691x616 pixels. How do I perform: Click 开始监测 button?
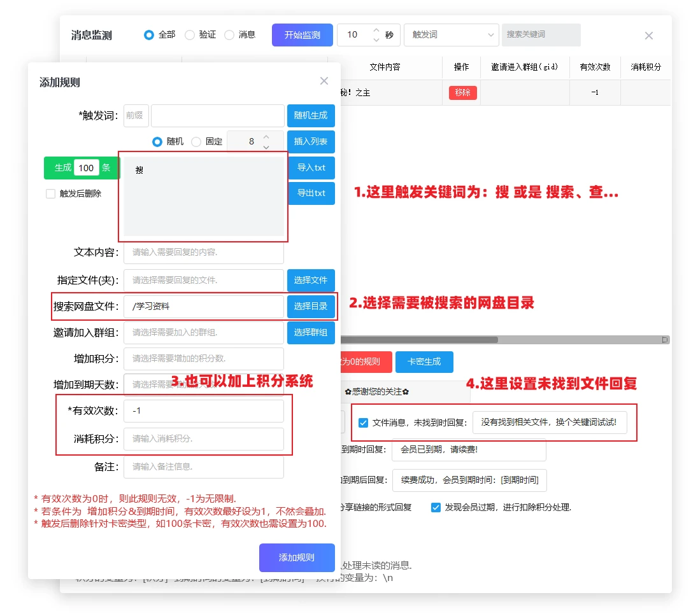[x=302, y=35]
